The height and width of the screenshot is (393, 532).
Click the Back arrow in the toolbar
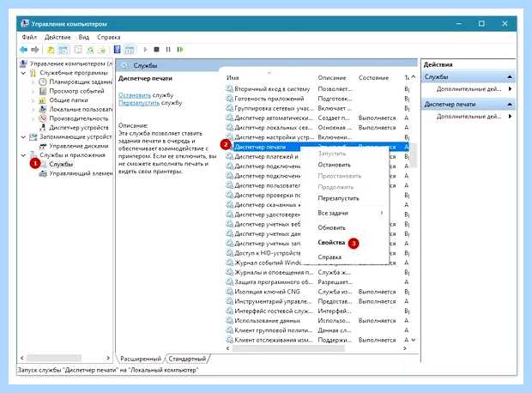[23, 50]
